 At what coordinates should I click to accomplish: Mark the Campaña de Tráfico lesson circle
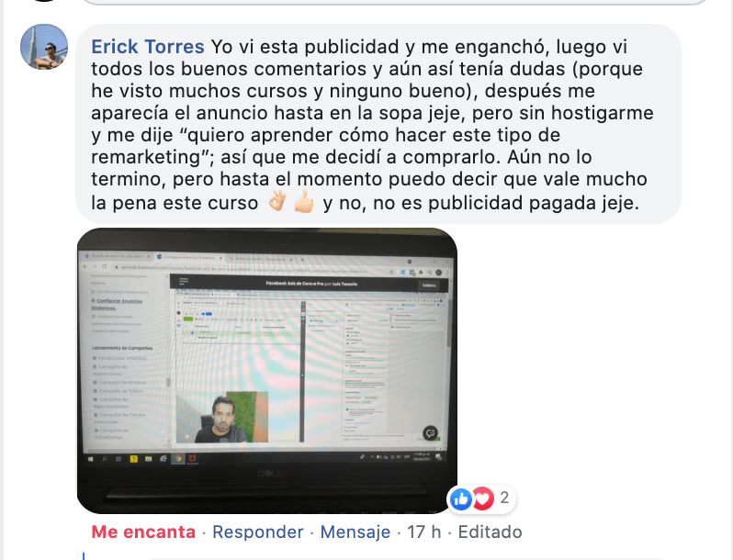[96, 390]
